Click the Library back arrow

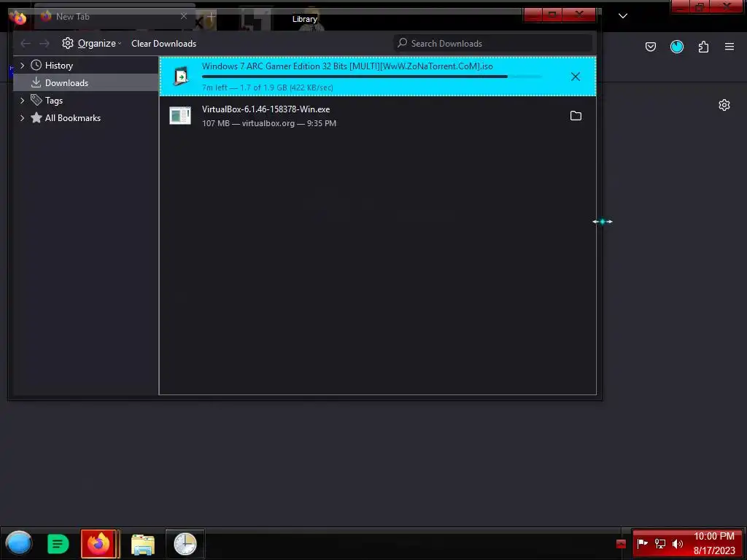[26, 43]
